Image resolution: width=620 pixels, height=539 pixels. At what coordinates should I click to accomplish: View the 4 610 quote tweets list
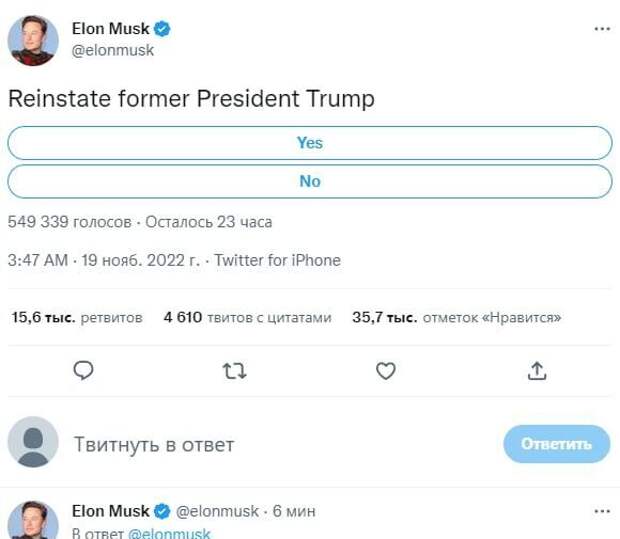247,318
